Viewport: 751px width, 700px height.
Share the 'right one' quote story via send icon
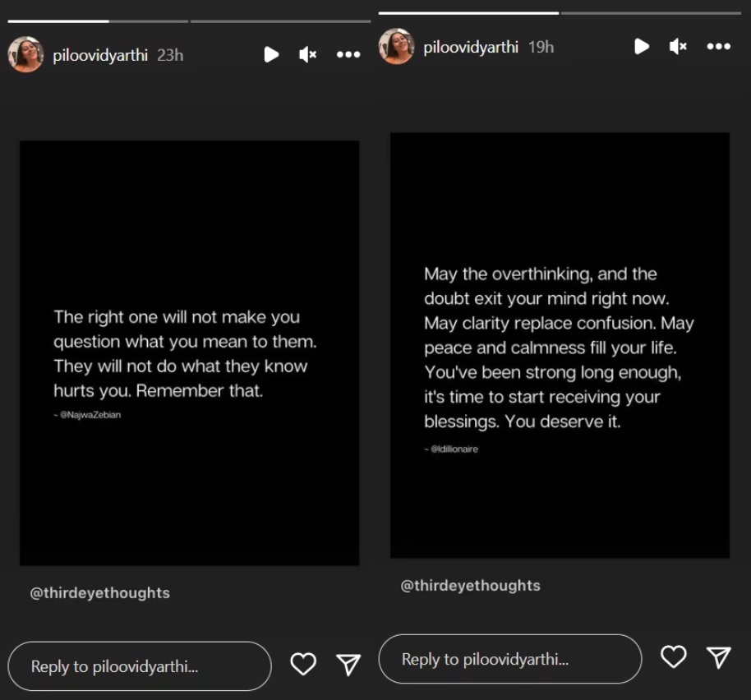(349, 665)
